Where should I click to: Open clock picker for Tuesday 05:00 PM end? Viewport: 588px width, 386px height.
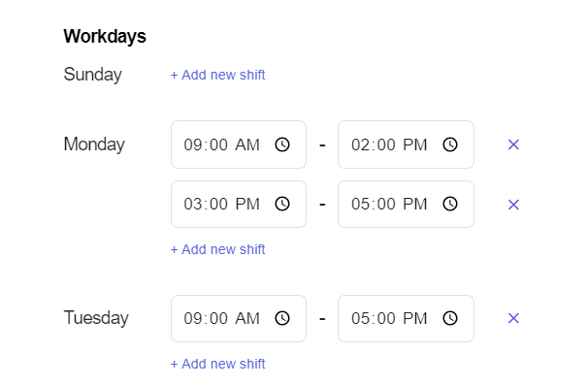[x=450, y=318]
